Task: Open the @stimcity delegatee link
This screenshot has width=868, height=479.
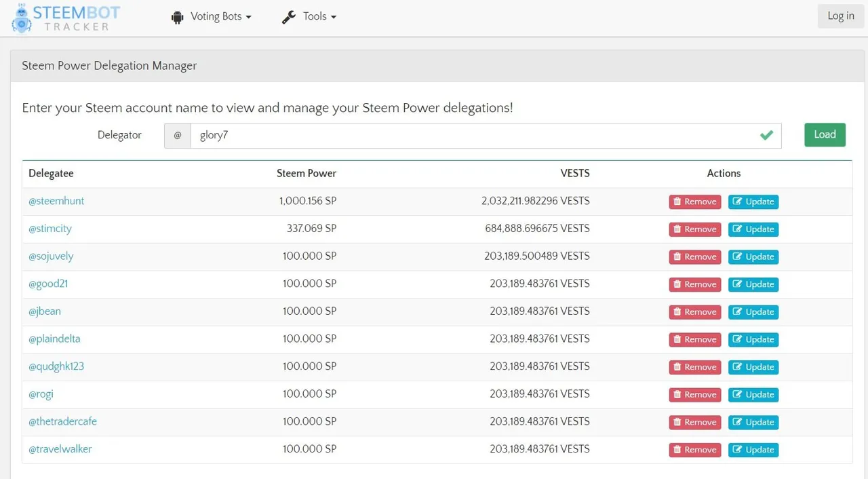Action: [x=50, y=229]
